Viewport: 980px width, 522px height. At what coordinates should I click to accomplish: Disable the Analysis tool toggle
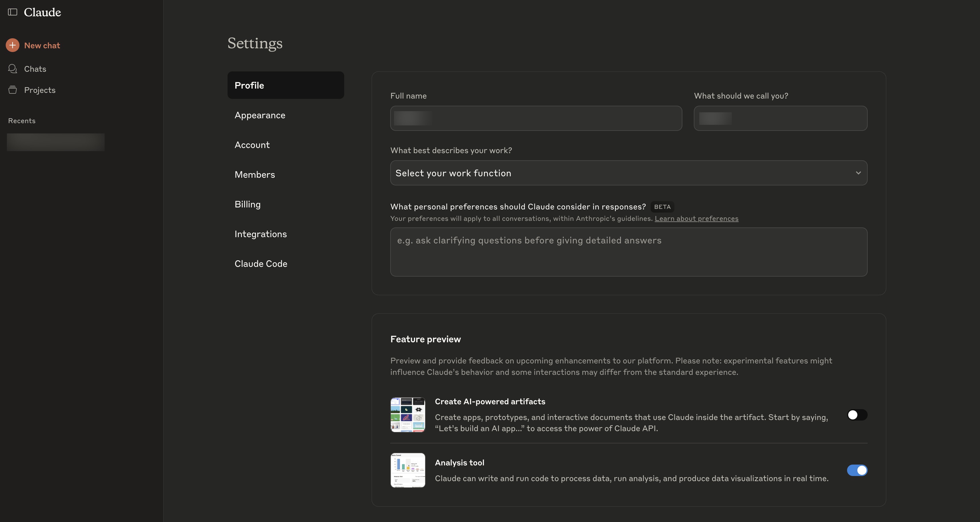pos(857,470)
